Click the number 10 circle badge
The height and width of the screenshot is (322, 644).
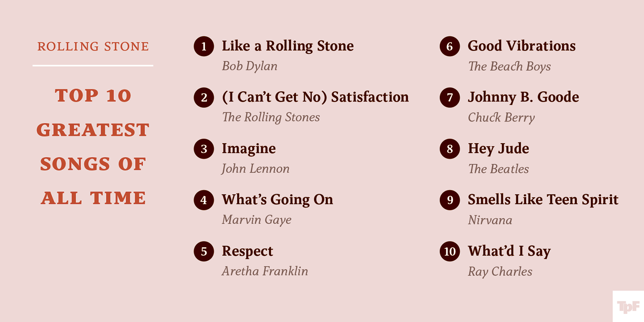450,251
